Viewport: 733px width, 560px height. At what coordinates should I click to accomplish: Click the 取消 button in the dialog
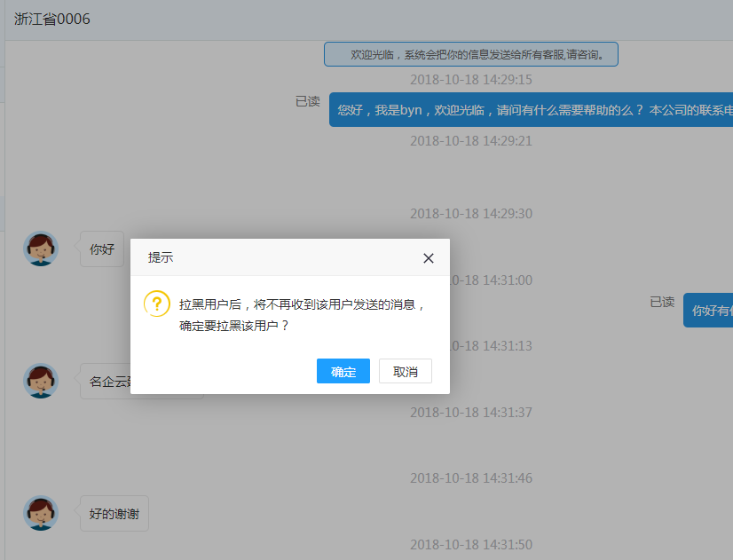(405, 372)
